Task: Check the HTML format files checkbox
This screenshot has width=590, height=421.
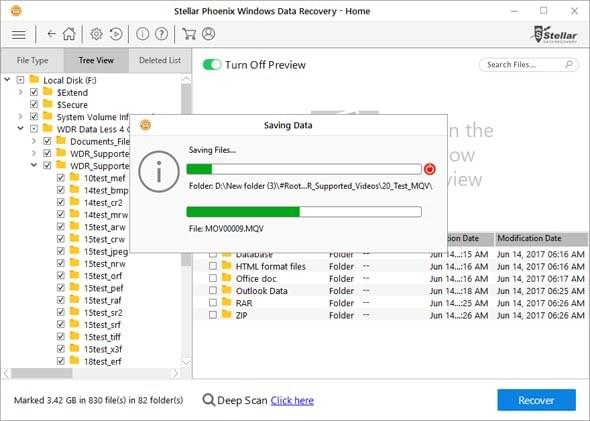Action: (x=213, y=266)
